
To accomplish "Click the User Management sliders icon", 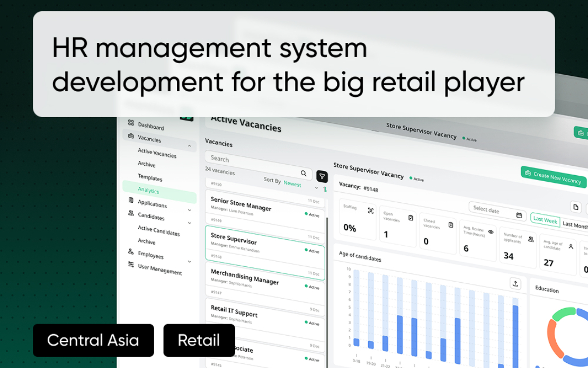I will [x=131, y=264].
